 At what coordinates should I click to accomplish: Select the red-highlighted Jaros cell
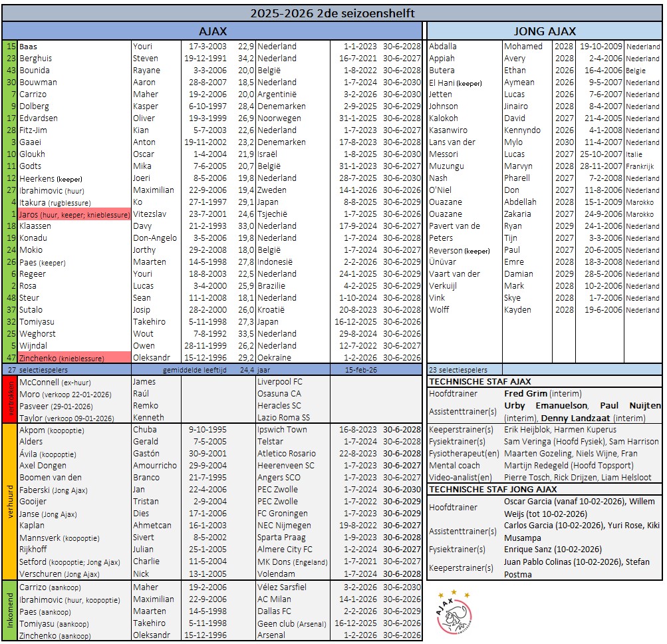(x=74, y=214)
